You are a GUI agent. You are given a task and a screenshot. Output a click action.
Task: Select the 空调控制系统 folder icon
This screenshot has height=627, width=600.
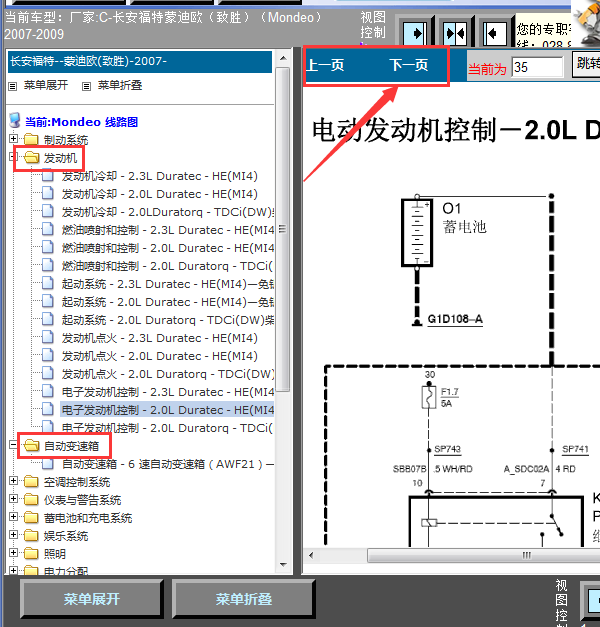click(x=31, y=481)
